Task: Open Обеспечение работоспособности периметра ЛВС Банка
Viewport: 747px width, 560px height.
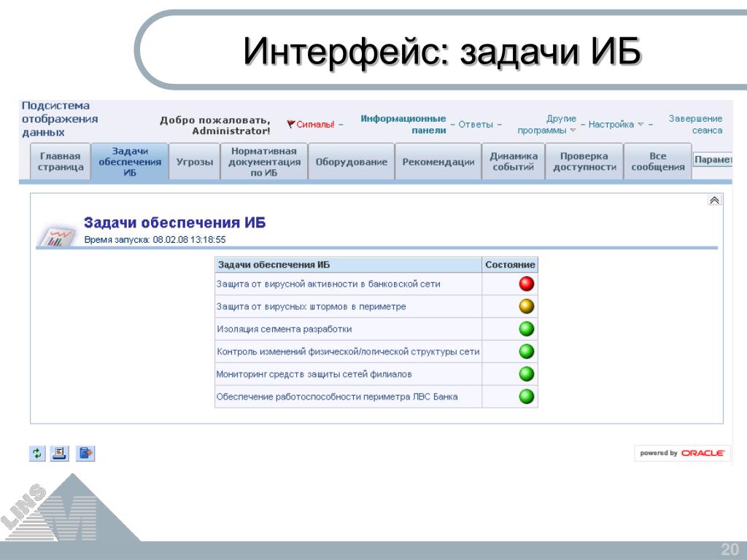Action: (337, 396)
